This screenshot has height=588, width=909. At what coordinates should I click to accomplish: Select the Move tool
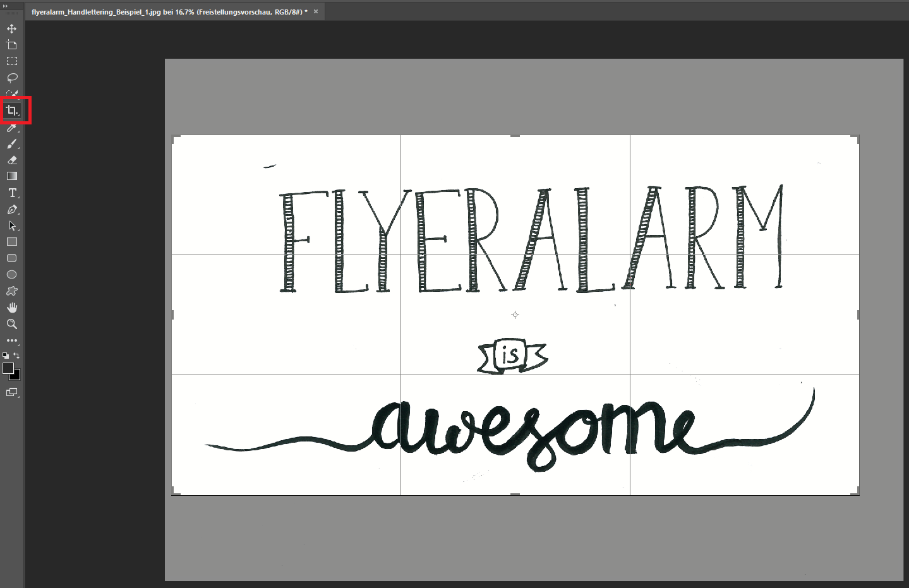coord(11,29)
